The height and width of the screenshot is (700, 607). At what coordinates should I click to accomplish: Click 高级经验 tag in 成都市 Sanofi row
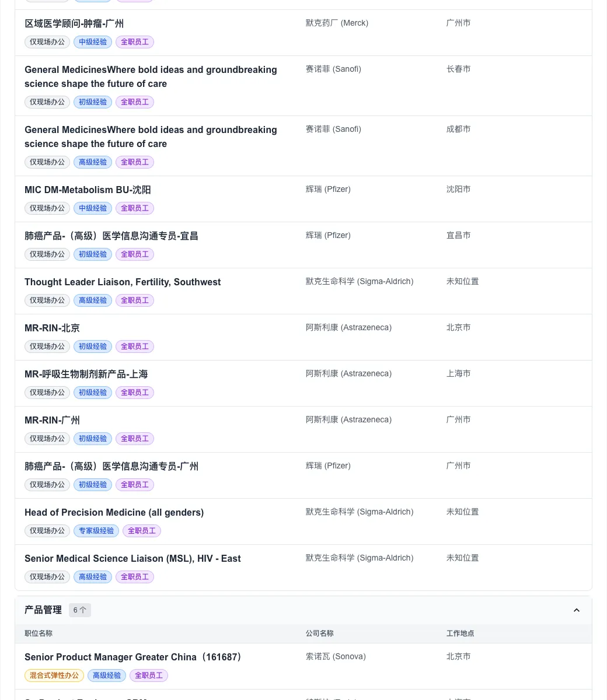pos(93,162)
